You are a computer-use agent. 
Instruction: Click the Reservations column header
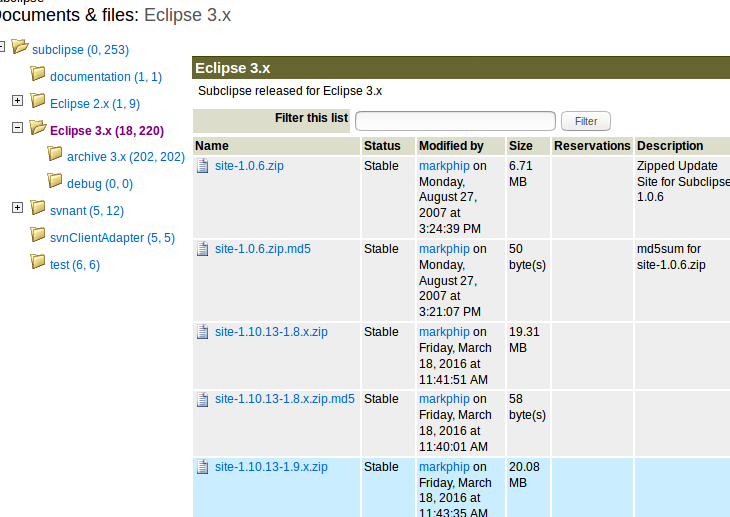(592, 146)
